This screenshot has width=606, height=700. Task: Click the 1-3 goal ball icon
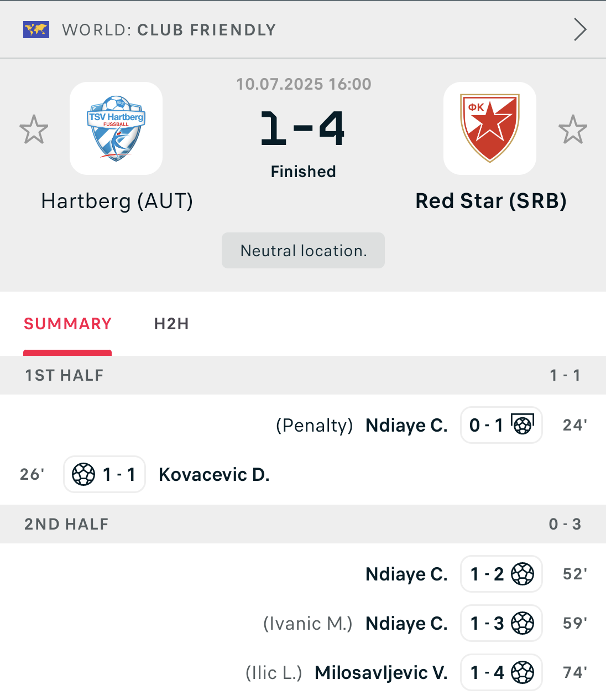click(x=523, y=623)
